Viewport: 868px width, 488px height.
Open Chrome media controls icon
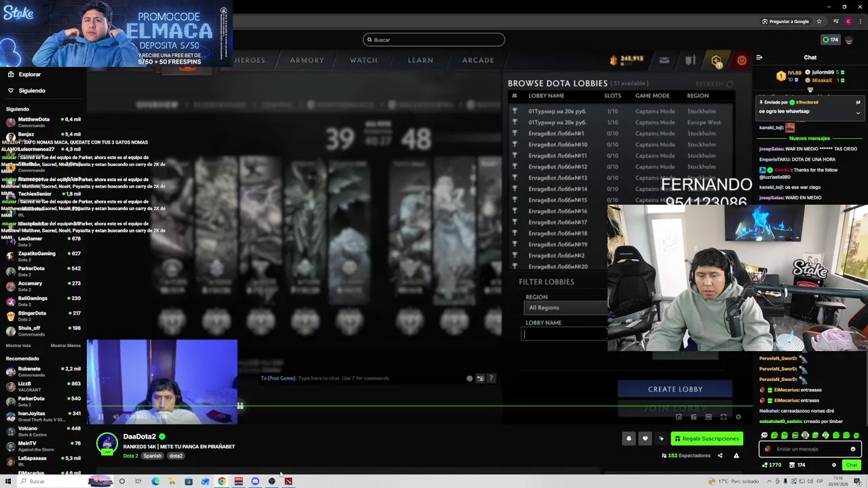(836, 21)
